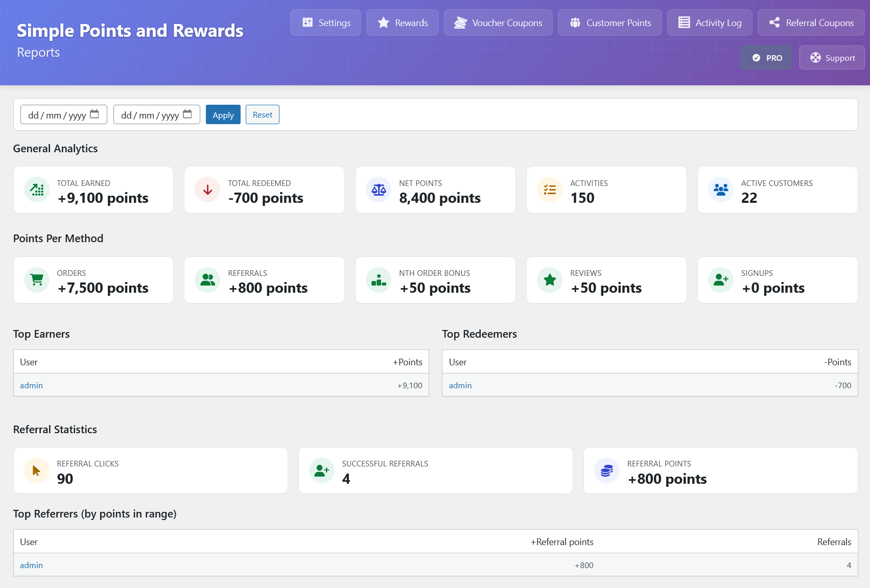
Task: Open admin user link in Top Earners
Action: click(x=31, y=385)
